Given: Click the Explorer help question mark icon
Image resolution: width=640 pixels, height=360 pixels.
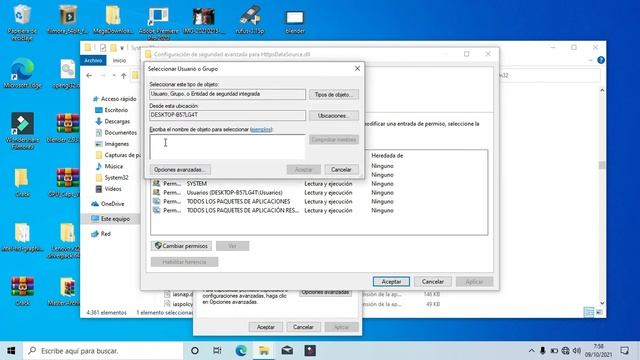Looking at the screenshot, I should click(x=601, y=60).
